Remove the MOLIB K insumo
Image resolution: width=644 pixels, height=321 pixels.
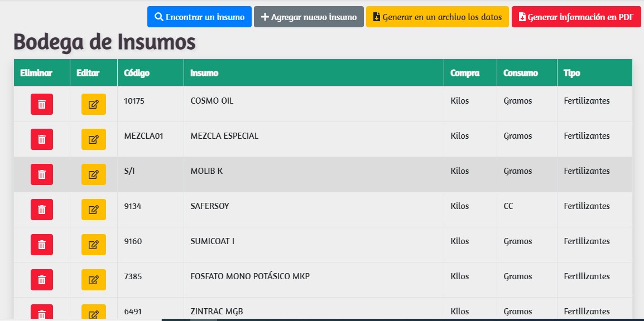click(42, 174)
